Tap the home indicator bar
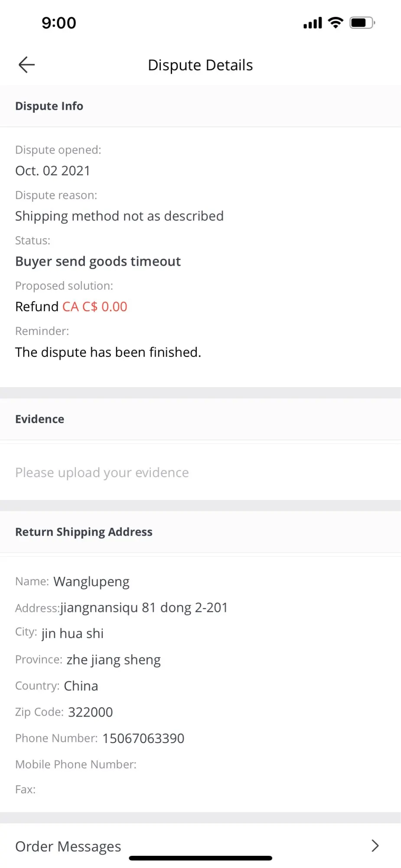The width and height of the screenshot is (401, 868). (200, 858)
